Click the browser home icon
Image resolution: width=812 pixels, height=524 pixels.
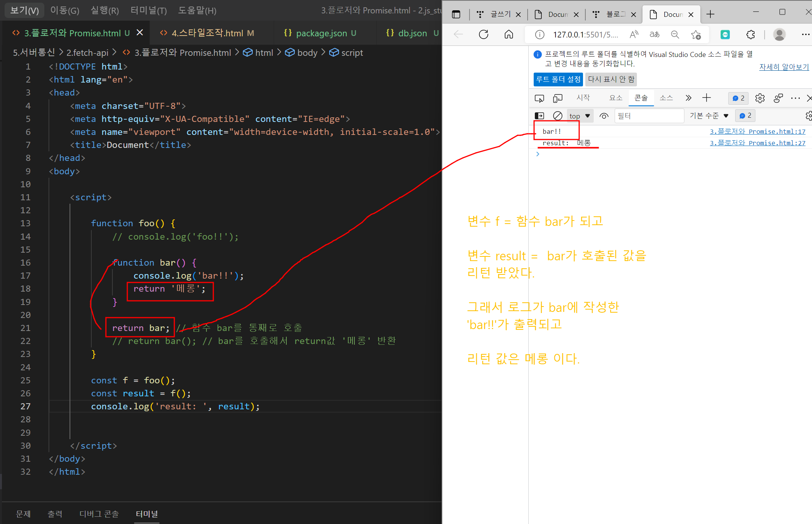tap(508, 34)
